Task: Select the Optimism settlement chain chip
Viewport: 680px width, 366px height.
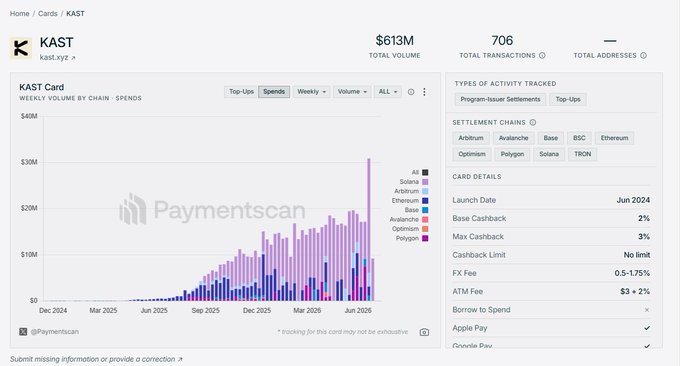Action: (x=472, y=154)
